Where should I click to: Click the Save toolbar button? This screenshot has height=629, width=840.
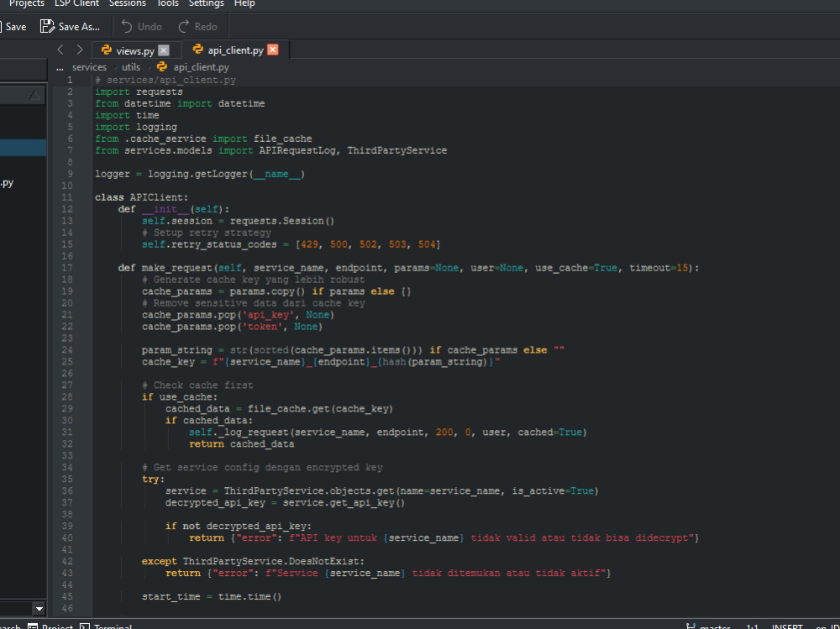click(x=13, y=26)
